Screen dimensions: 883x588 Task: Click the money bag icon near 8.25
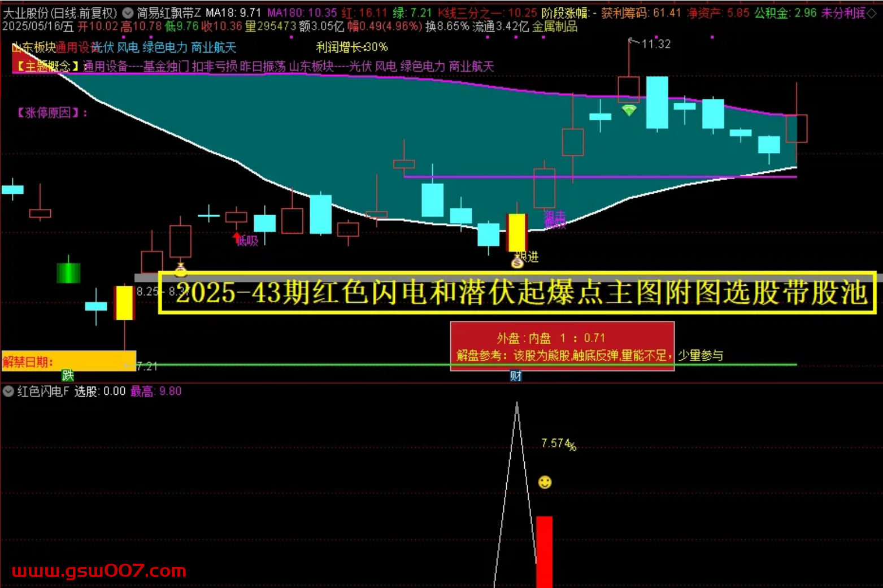click(x=180, y=269)
